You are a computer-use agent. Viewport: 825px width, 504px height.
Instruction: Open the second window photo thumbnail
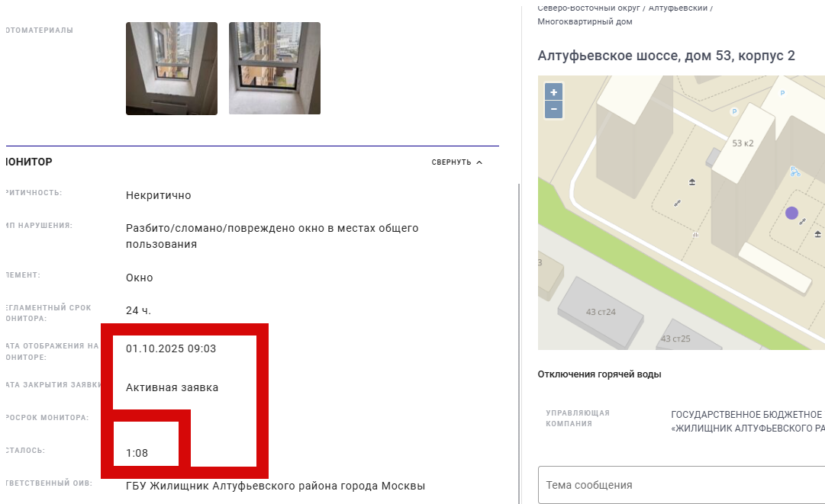(x=275, y=69)
